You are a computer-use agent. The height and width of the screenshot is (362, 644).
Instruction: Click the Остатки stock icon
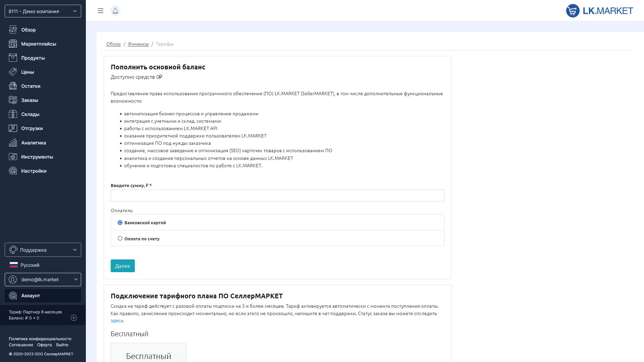pyautogui.click(x=13, y=86)
